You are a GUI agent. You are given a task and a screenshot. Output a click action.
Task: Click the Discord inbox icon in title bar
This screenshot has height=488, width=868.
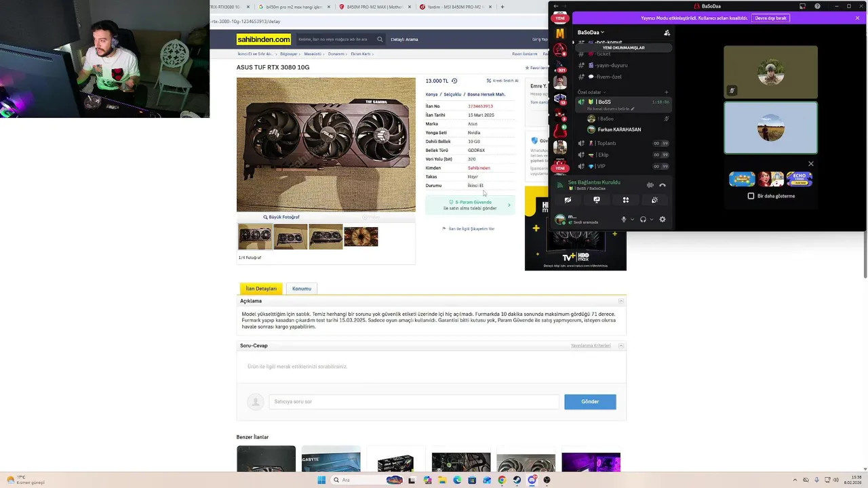tap(802, 6)
